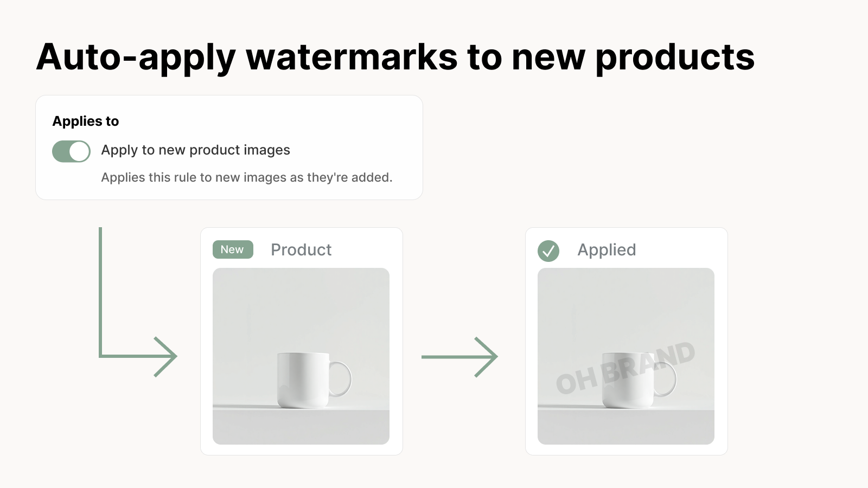The width and height of the screenshot is (868, 488).
Task: Click the rounded toggle knob circle
Action: [79, 151]
